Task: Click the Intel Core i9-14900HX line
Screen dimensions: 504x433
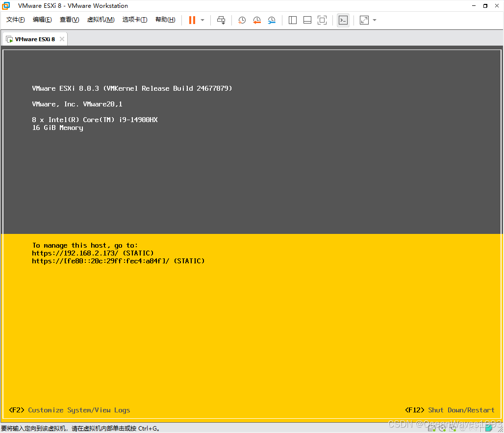Action: (95, 120)
